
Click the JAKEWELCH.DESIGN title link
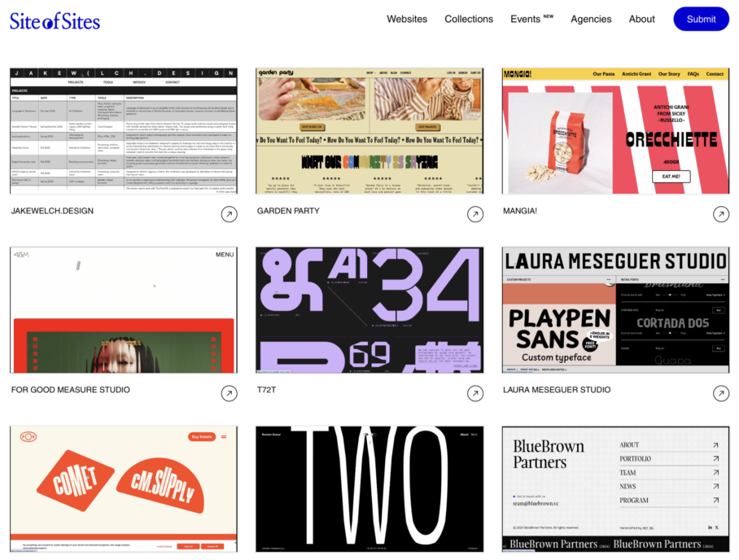point(52,211)
